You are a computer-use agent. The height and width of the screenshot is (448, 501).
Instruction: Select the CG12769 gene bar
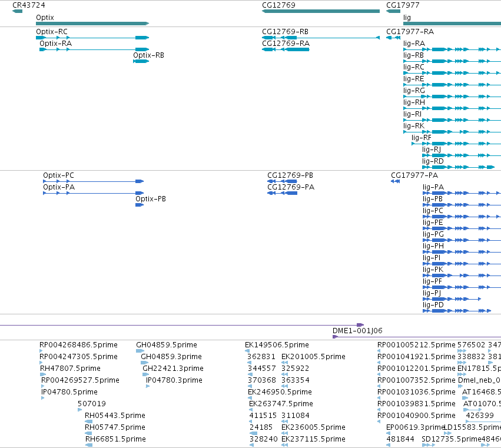click(x=321, y=11)
